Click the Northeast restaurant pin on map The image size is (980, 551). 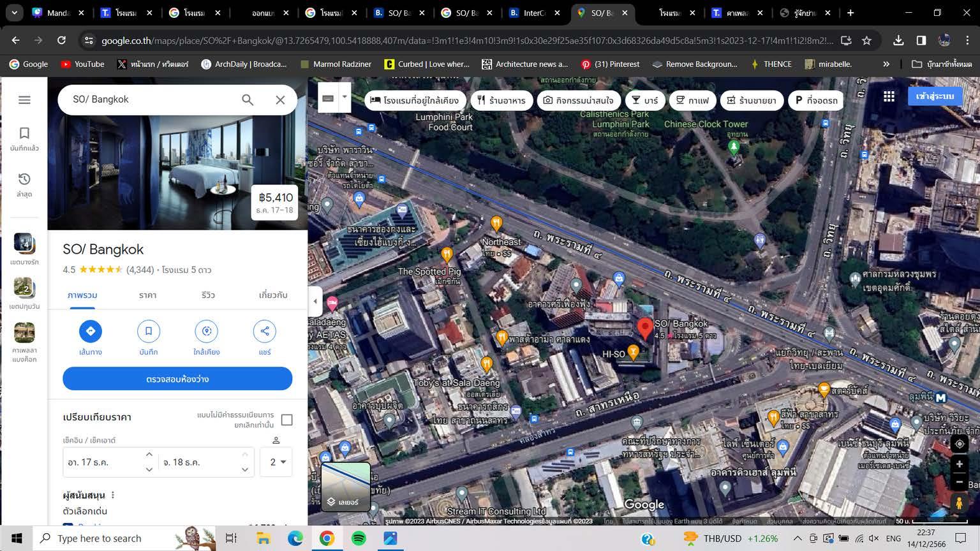(x=496, y=223)
